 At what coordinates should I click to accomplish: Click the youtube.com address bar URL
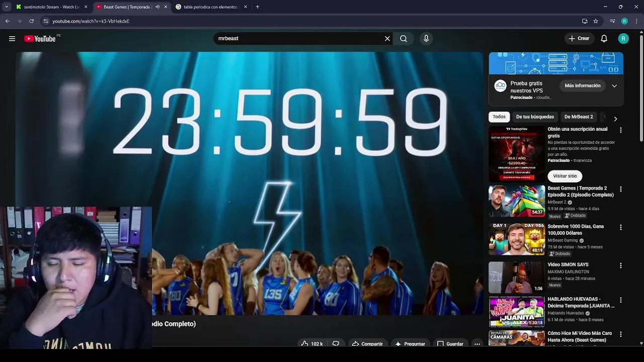tap(91, 21)
